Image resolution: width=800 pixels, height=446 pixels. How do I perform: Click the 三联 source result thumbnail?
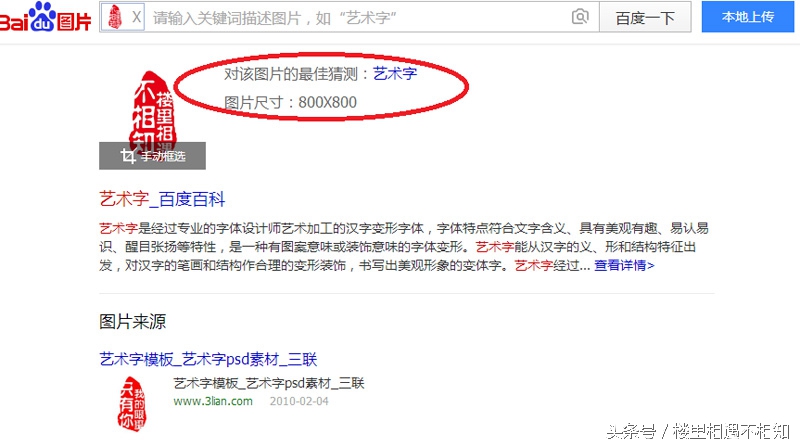[x=132, y=404]
